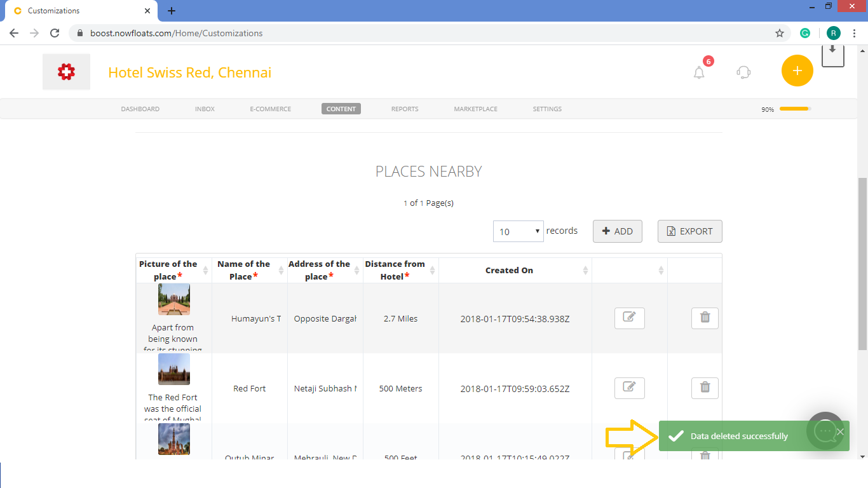Delete the Humayun's Tomb record
Viewport: 868px width, 488px height.
[x=705, y=318]
